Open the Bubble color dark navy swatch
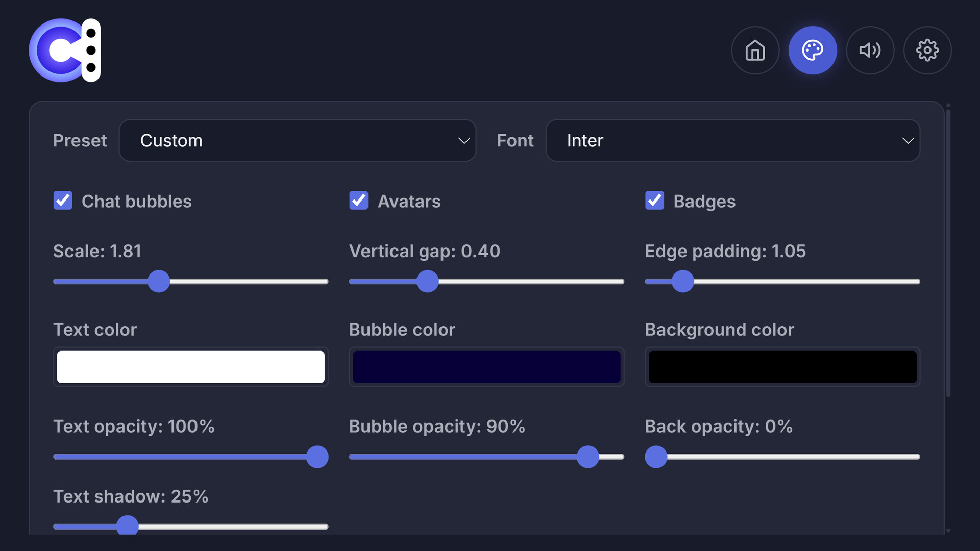The height and width of the screenshot is (551, 980). pyautogui.click(x=486, y=367)
